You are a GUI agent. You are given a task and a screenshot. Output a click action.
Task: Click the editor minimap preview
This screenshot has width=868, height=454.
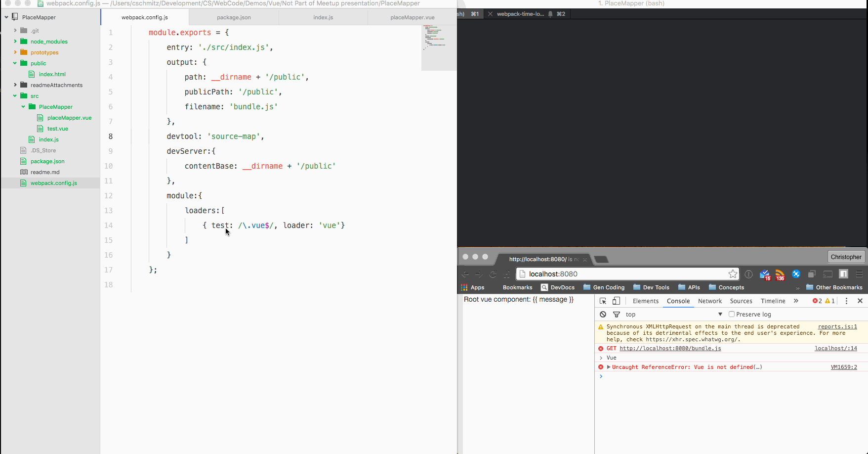[439, 47]
